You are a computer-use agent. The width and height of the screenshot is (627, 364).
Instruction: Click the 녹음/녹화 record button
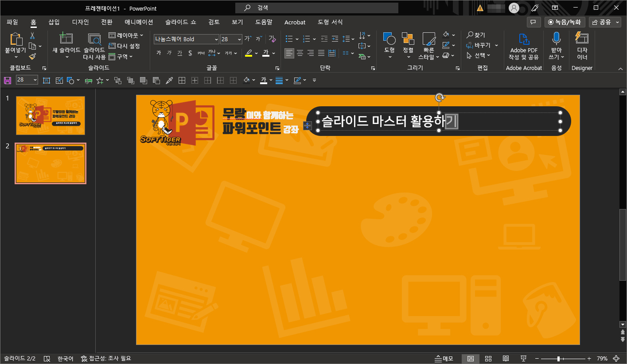pyautogui.click(x=565, y=22)
